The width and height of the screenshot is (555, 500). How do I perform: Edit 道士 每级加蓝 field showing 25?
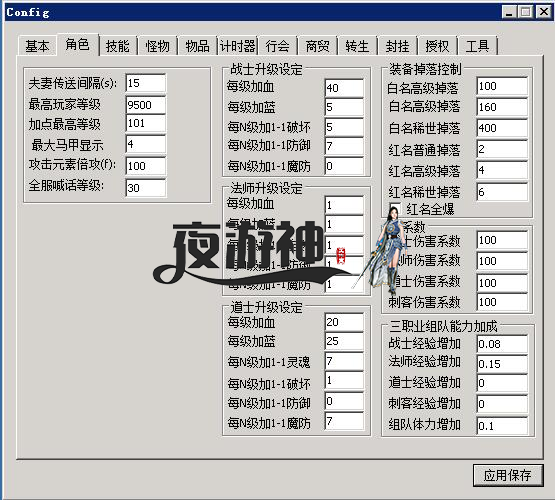click(344, 341)
